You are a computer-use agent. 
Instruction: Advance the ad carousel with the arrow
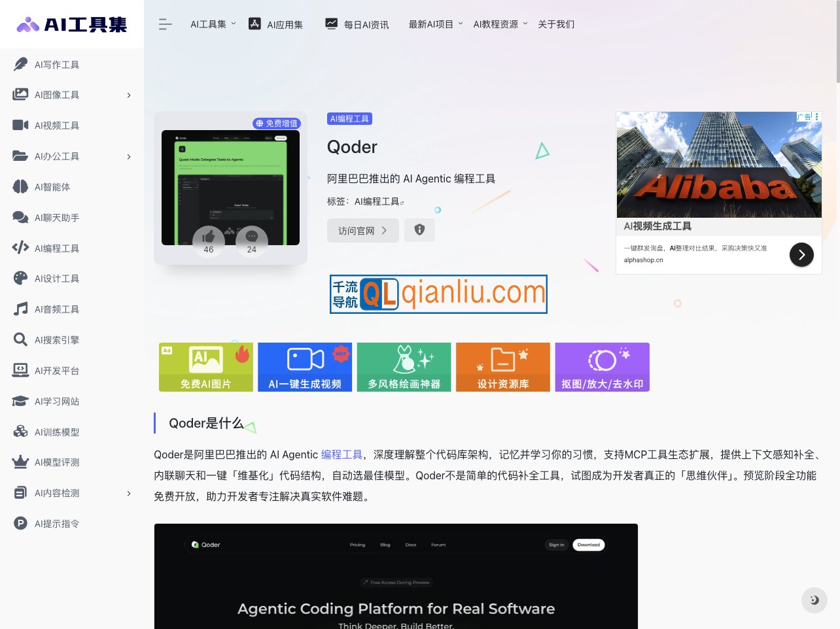(x=801, y=254)
